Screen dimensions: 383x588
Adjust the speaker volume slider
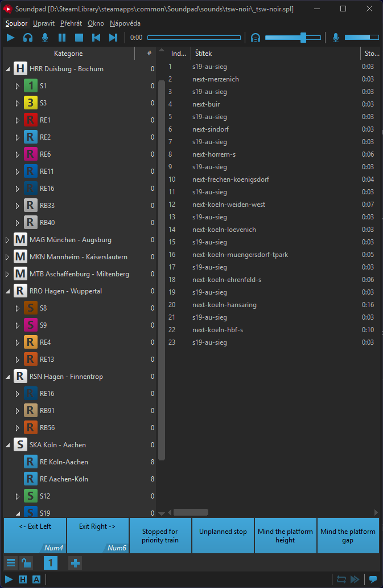(x=293, y=38)
